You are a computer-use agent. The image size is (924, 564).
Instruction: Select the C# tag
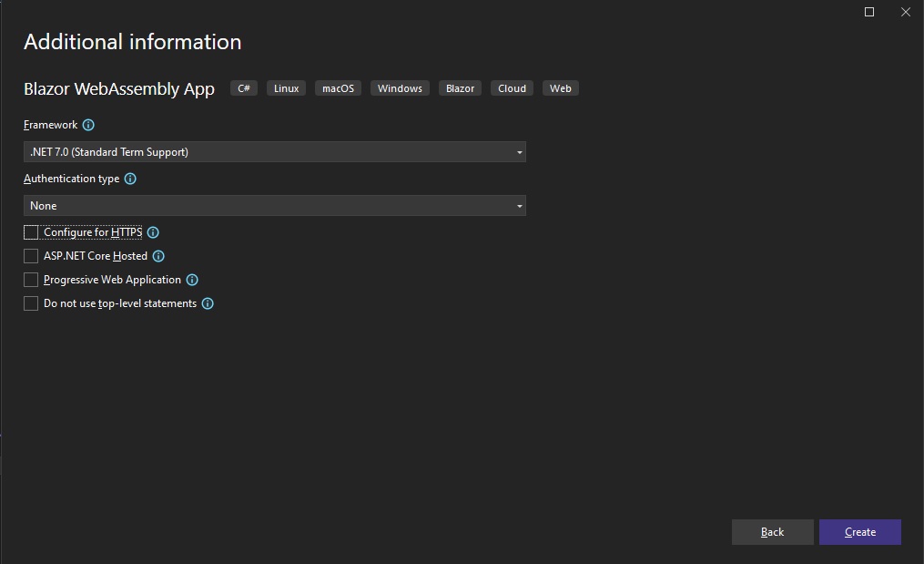point(244,88)
